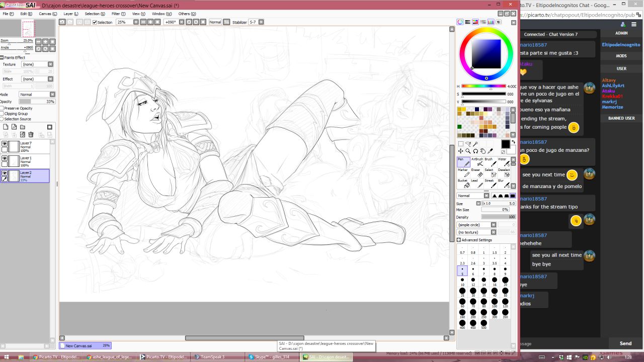
Task: Toggle the flip view button in toolbar
Action: [227, 22]
